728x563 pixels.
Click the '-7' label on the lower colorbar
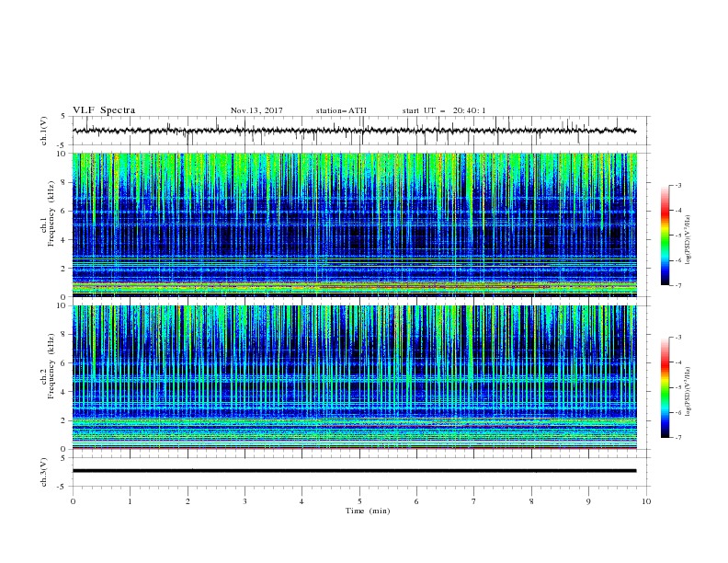pos(677,438)
